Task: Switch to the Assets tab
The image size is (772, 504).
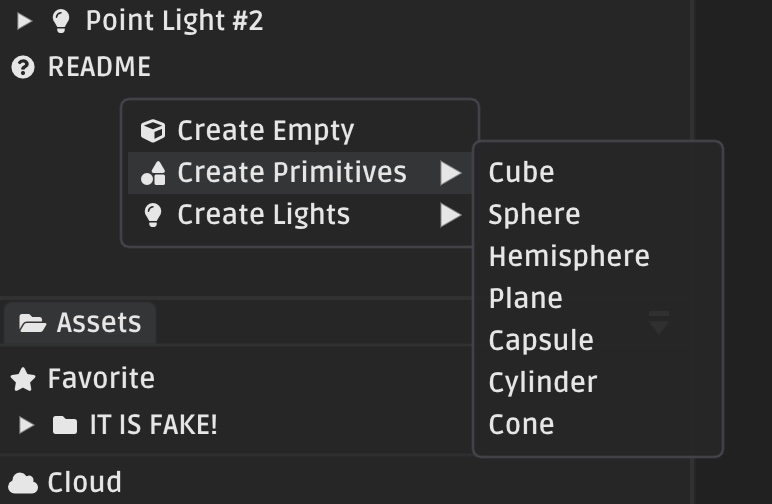Action: point(80,323)
